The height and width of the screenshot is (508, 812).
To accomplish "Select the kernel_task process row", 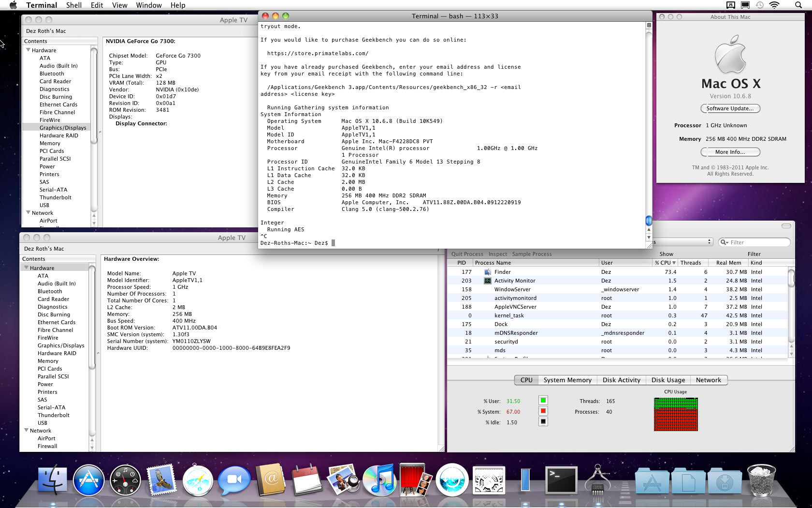I will (618, 315).
